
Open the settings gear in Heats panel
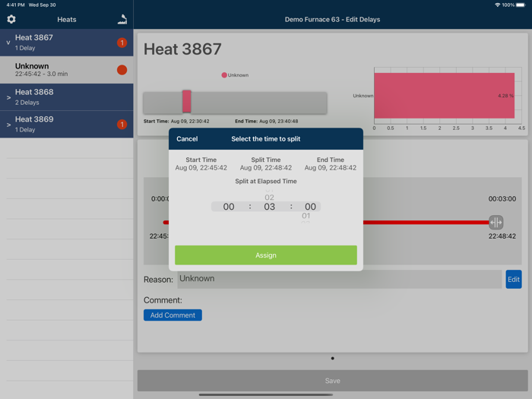(x=11, y=19)
